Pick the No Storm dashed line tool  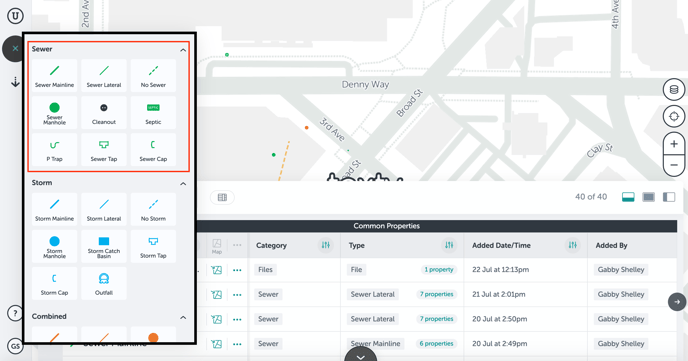click(x=153, y=209)
